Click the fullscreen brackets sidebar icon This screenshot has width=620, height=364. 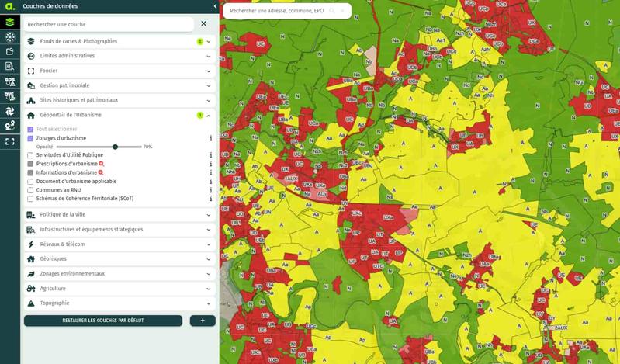(x=10, y=141)
